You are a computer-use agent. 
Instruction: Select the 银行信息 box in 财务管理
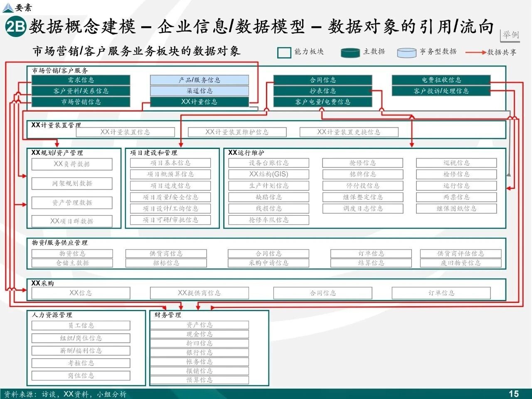click(x=199, y=352)
